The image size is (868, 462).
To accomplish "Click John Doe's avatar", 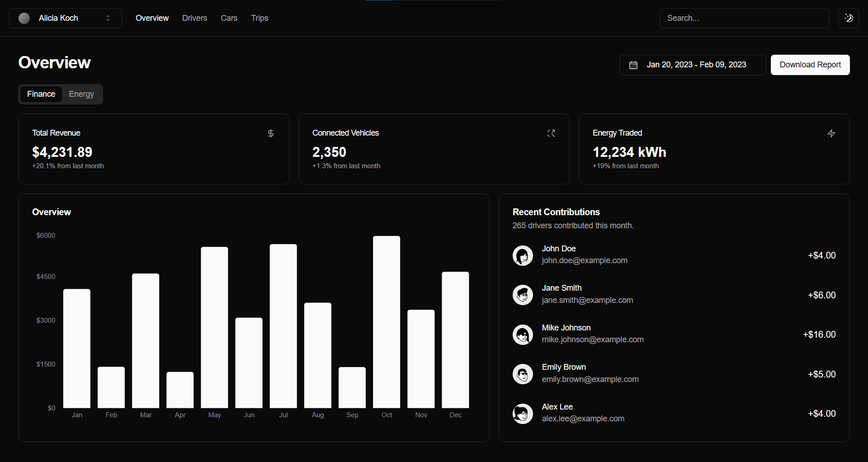I will point(523,255).
